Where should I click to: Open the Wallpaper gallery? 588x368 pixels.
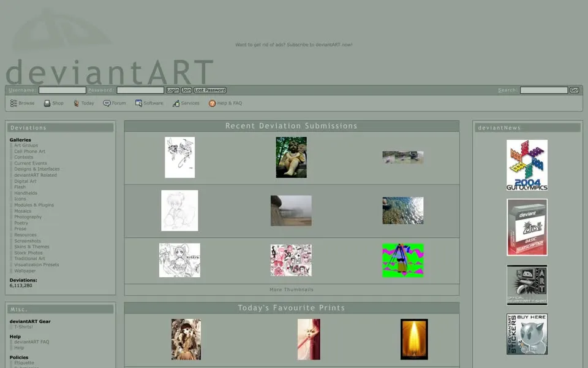tap(24, 270)
